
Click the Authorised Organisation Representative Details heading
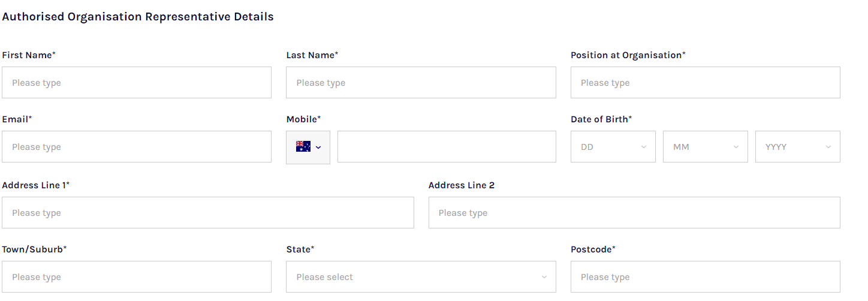click(138, 17)
